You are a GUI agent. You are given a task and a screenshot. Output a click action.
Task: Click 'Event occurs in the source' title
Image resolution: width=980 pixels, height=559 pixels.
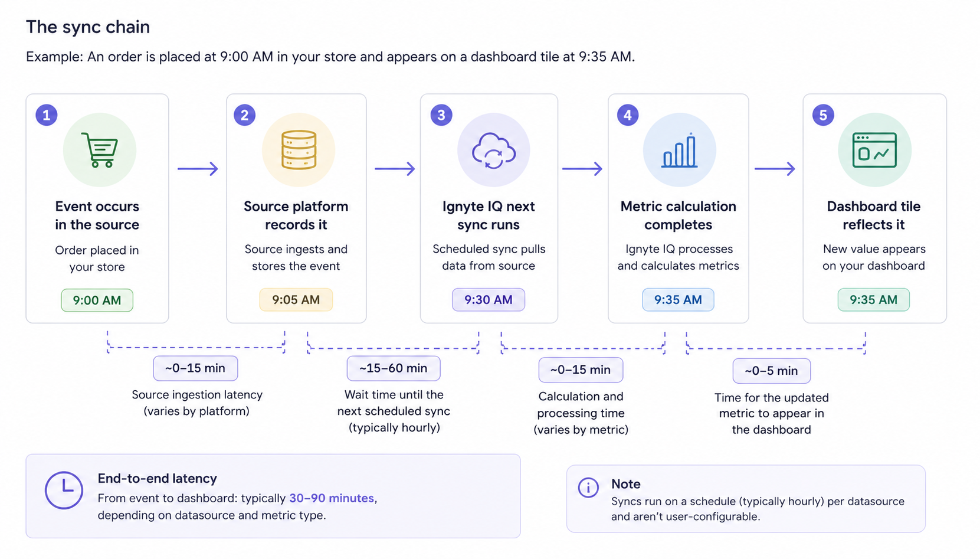click(97, 215)
